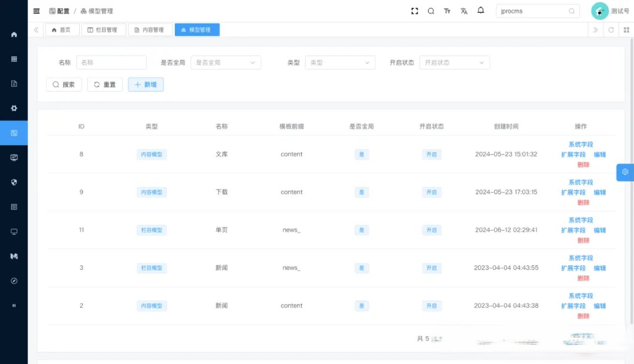This screenshot has width=634, height=364.
Task: Enter fullscreen mode via header icon
Action: point(414,11)
